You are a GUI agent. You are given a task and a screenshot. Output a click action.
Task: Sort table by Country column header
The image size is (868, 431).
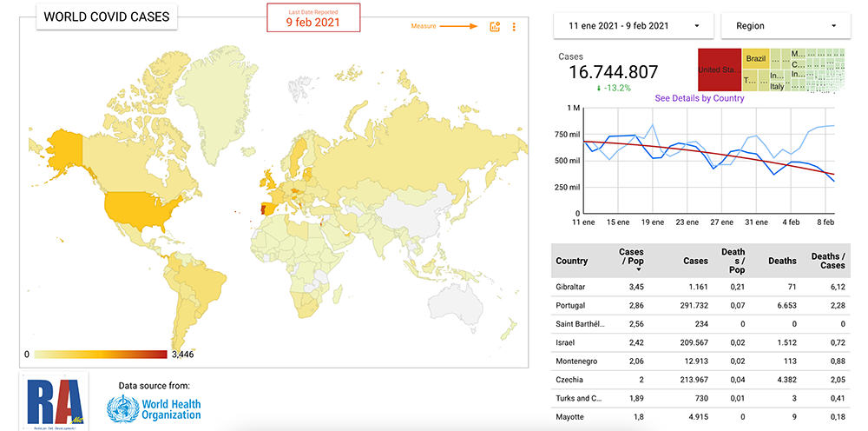[572, 261]
